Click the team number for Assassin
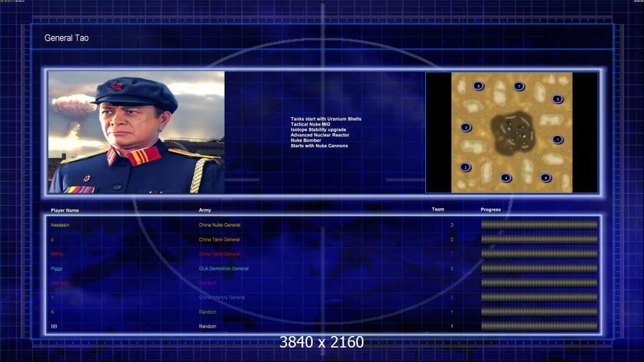The image size is (644, 362). tap(452, 225)
